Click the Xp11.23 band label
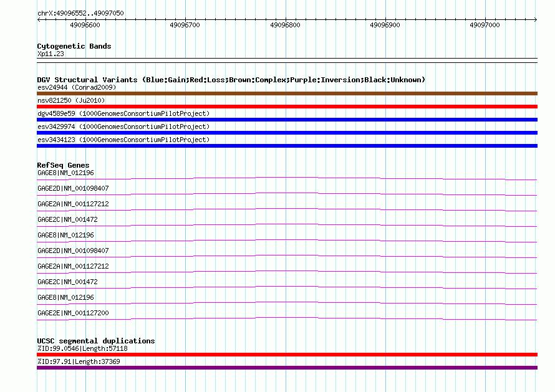Viewport: 555px width, 392px height. click(51, 54)
